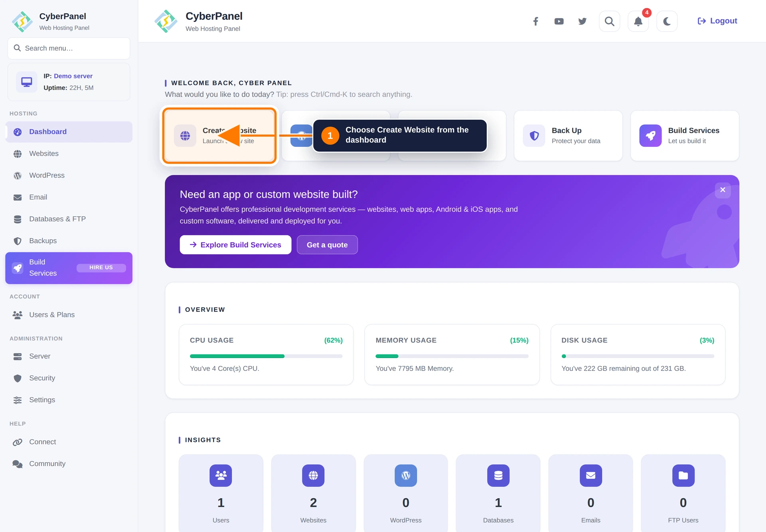
Task: Click the database icon beside Databases & FTP
Action: pos(18,219)
